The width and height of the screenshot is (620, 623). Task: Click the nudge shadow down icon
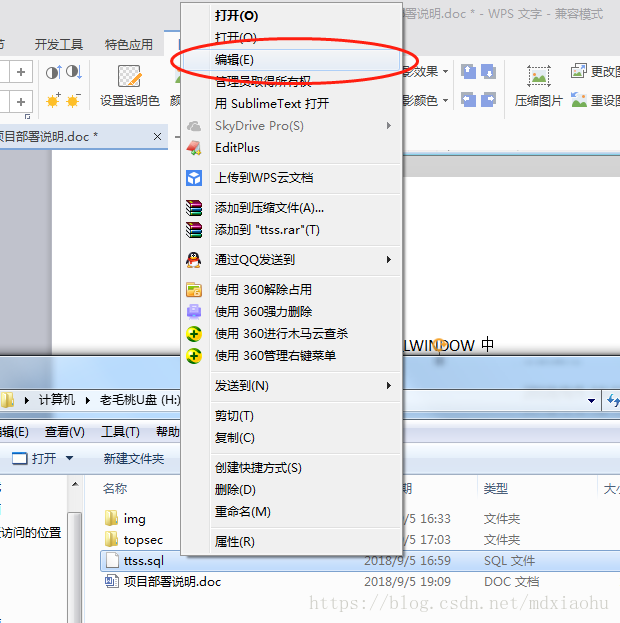488,72
